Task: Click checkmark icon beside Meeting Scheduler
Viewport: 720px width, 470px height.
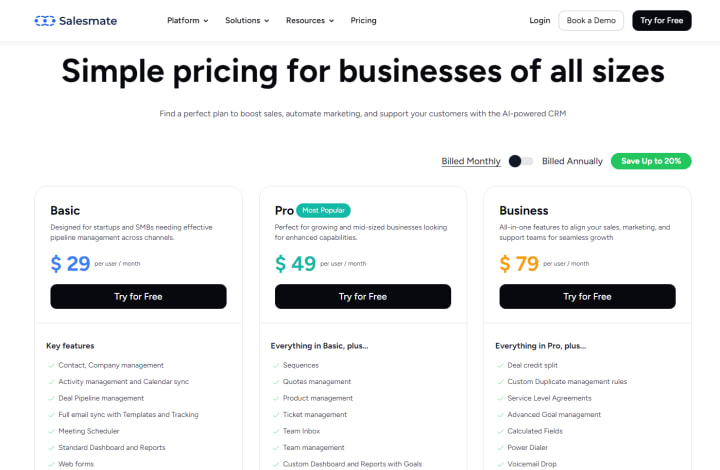Action: (x=51, y=431)
